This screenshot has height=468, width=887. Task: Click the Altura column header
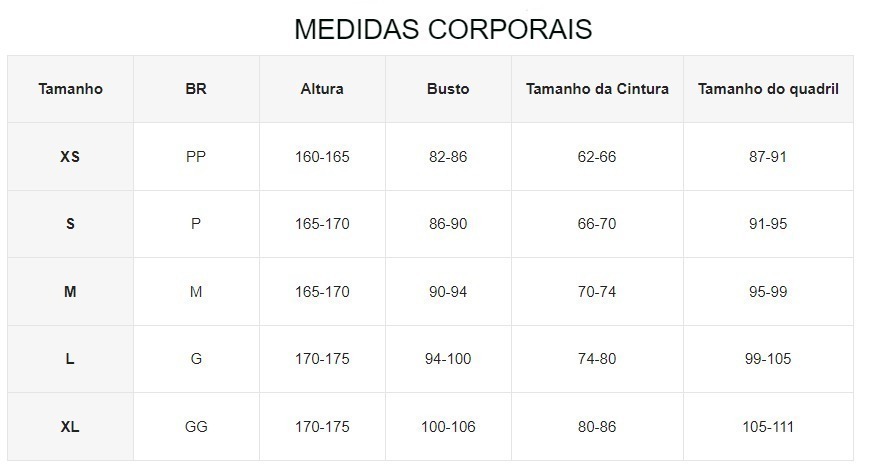tap(322, 89)
